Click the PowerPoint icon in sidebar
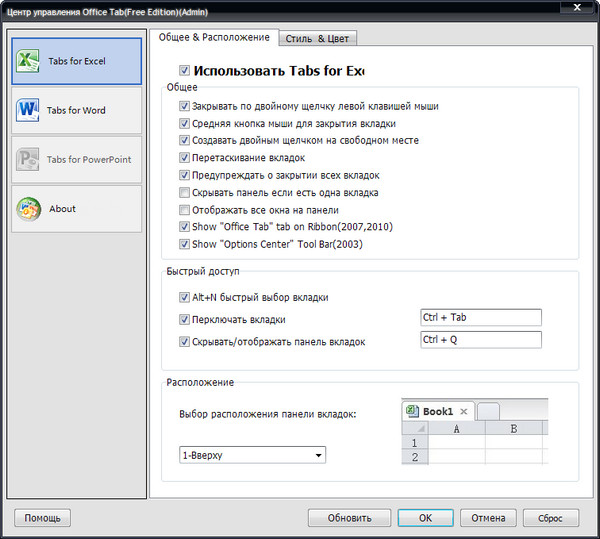Screen dimensions: 600x539 pos(27,159)
